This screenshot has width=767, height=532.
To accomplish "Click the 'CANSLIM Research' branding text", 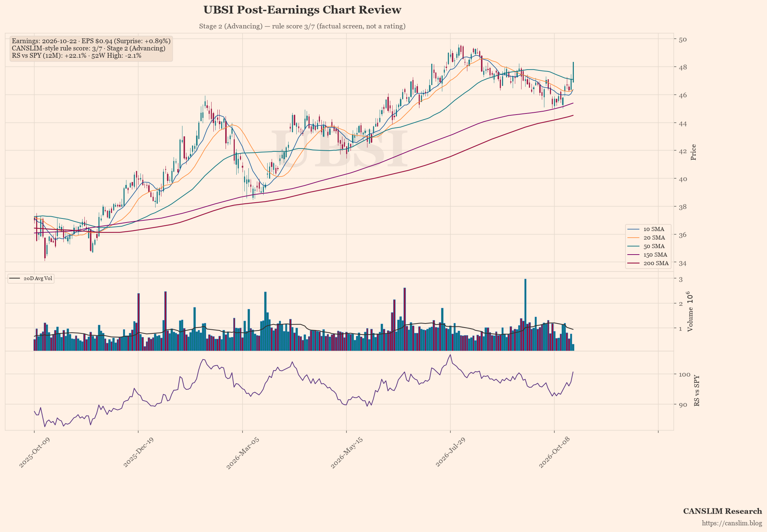I will point(722,511).
